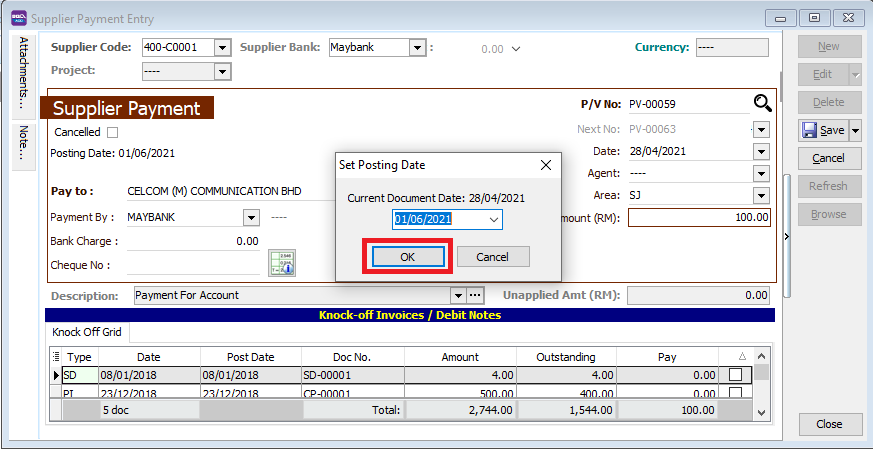Toggle the Cancelled checkbox
Screen dimensions: 873x449
pos(112,133)
